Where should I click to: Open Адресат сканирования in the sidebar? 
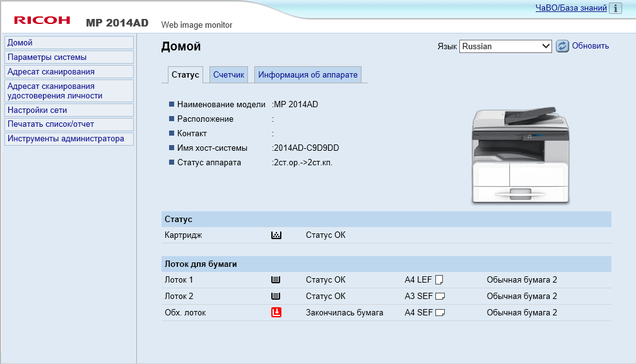coord(69,72)
